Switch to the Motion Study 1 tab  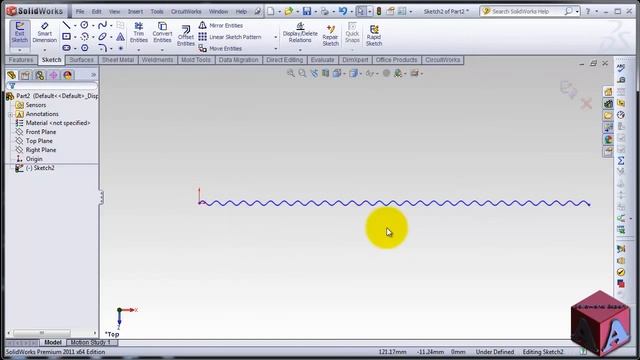coord(91,342)
